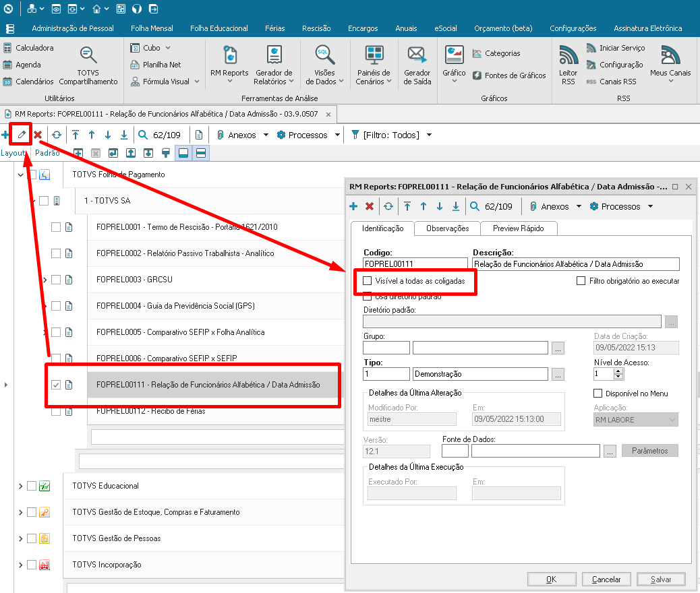The width and height of the screenshot is (700, 593).
Task: Open Meus Canais
Action: [x=670, y=64]
